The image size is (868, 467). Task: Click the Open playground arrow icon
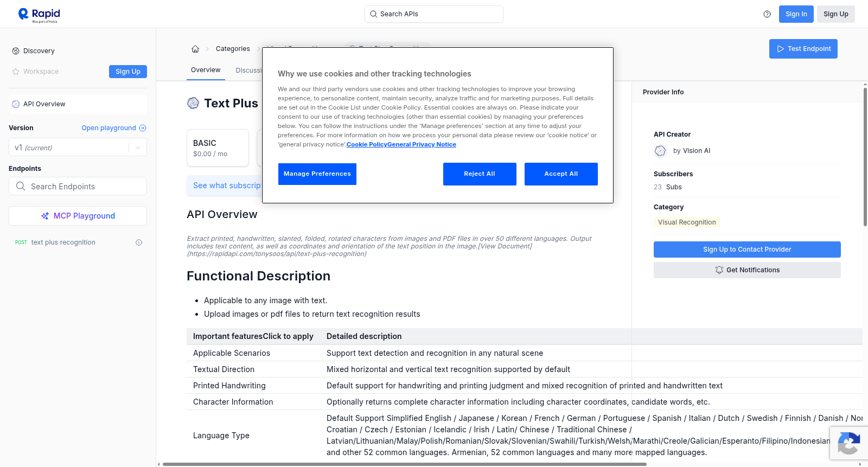143,128
